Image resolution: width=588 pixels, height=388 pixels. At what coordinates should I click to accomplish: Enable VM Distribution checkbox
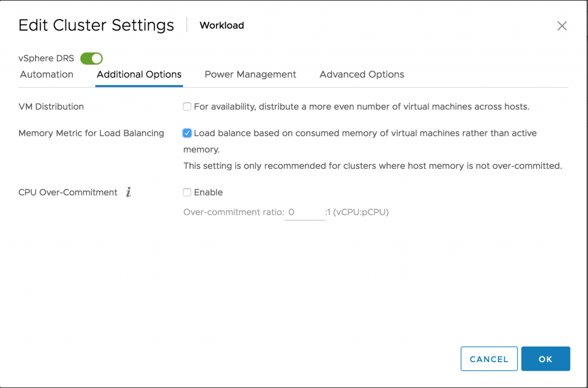click(187, 107)
